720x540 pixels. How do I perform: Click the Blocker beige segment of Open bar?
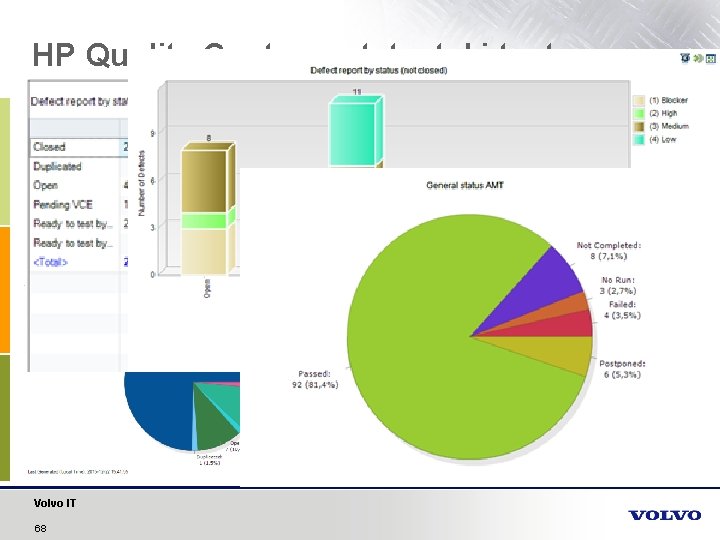204,252
